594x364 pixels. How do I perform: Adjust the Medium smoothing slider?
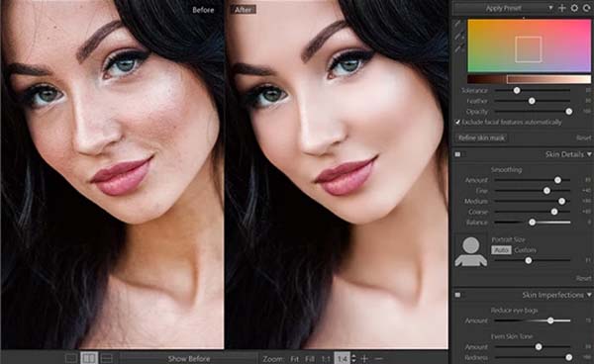561,202
